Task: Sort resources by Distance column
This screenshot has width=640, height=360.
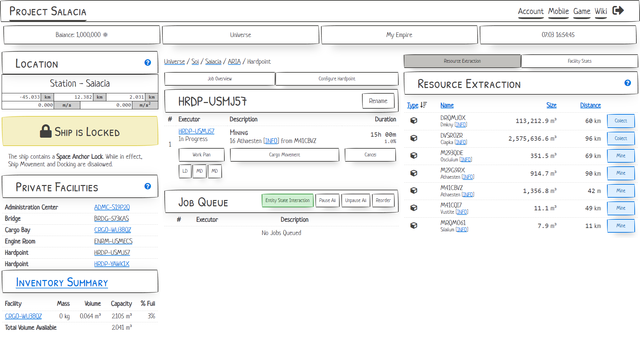Action: [590, 105]
